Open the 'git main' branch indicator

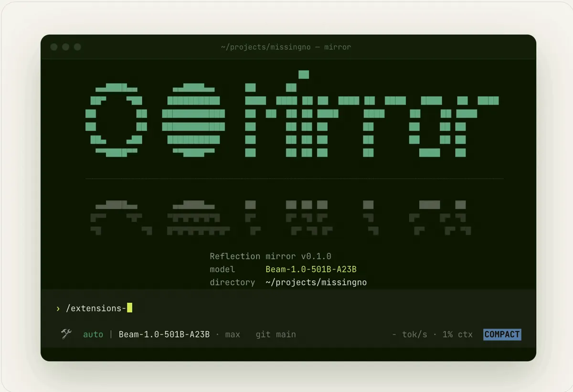276,334
